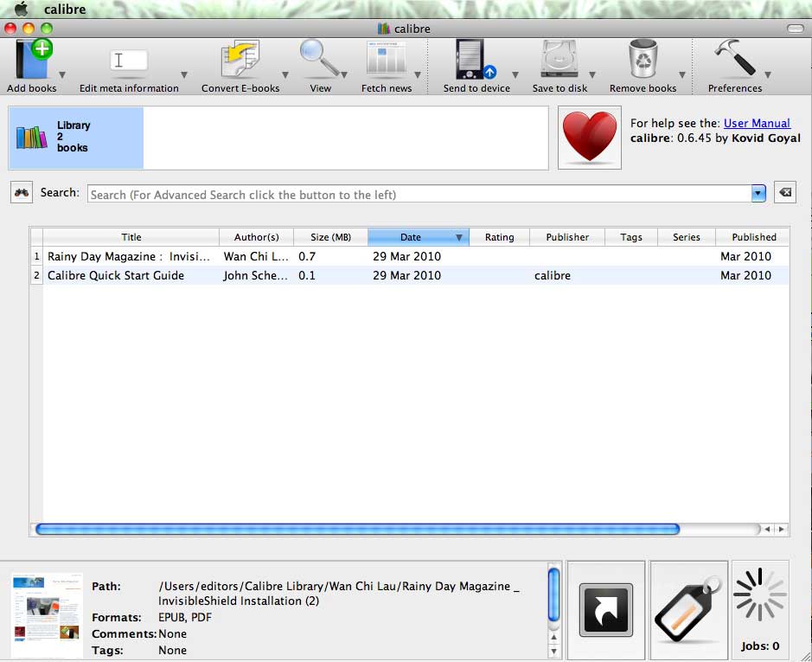Open Advanced Search binoculars button
812x662 pixels.
[22, 193]
